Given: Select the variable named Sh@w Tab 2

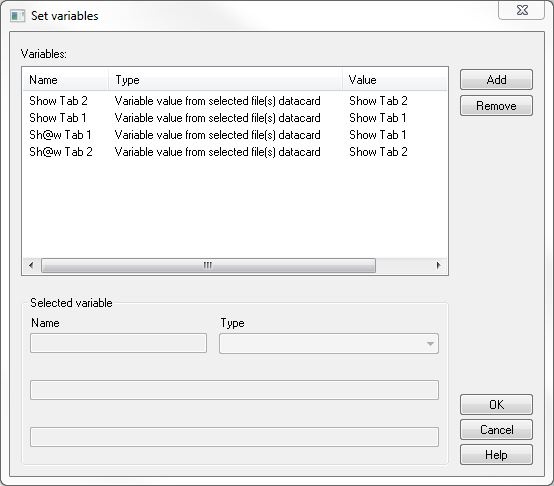Looking at the screenshot, I should [x=61, y=152].
